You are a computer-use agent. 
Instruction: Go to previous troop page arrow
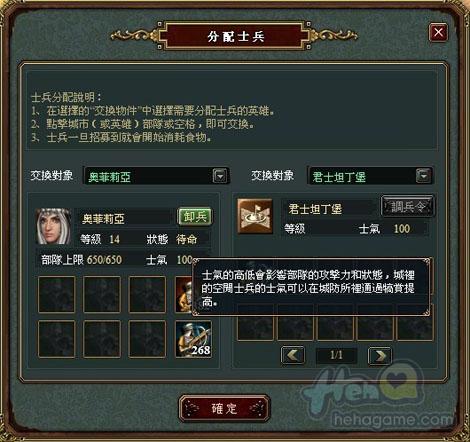tap(292, 356)
